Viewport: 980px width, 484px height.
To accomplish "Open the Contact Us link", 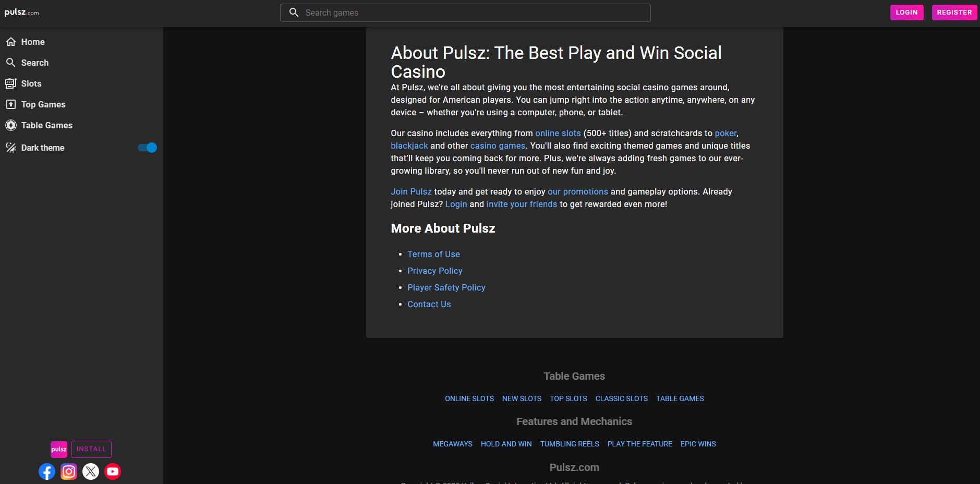I will (x=429, y=304).
